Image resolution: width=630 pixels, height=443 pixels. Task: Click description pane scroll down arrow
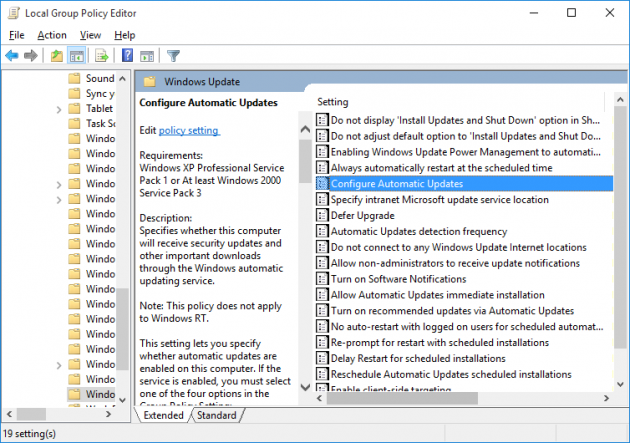point(305,387)
